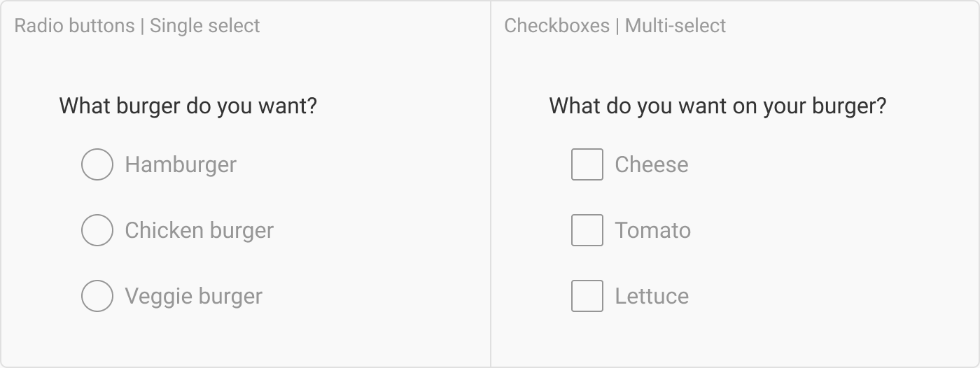
Task: Click "What do you want on your burger?" question
Action: [717, 106]
